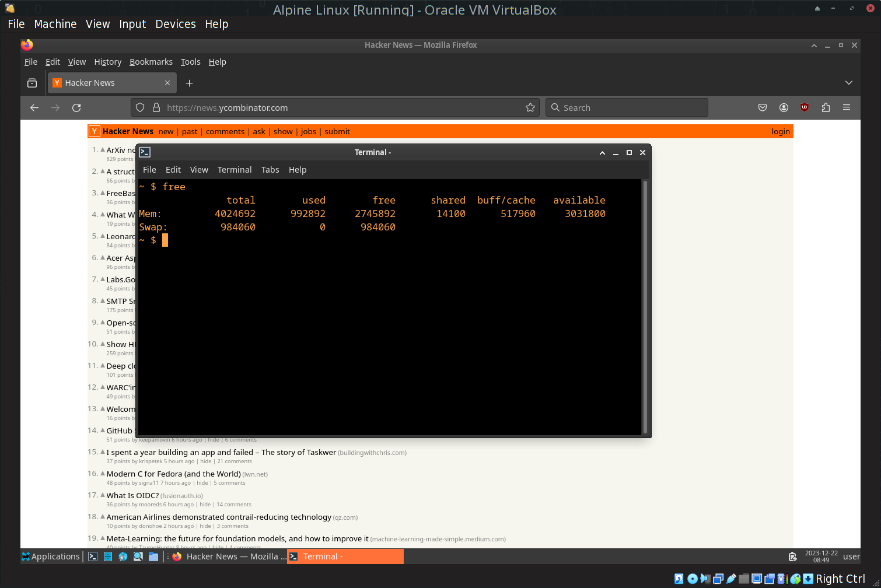Click the terminal's vertical scrollbar

tap(645, 307)
